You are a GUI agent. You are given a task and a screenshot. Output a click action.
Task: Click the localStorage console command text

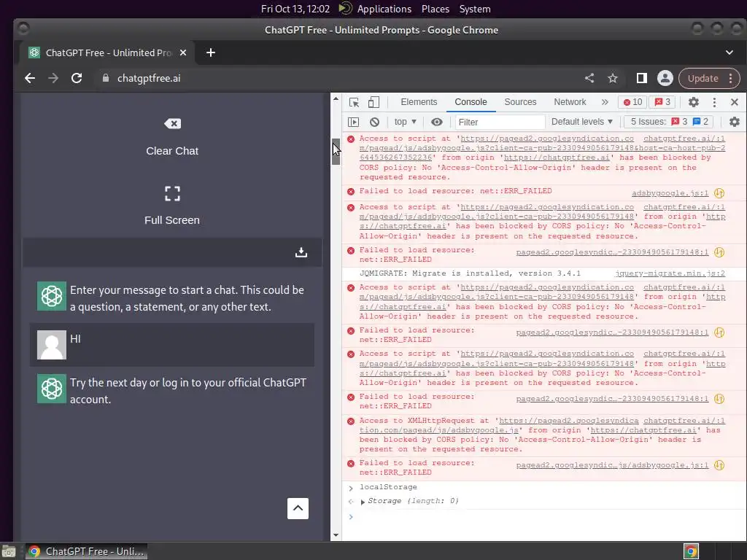click(x=388, y=487)
